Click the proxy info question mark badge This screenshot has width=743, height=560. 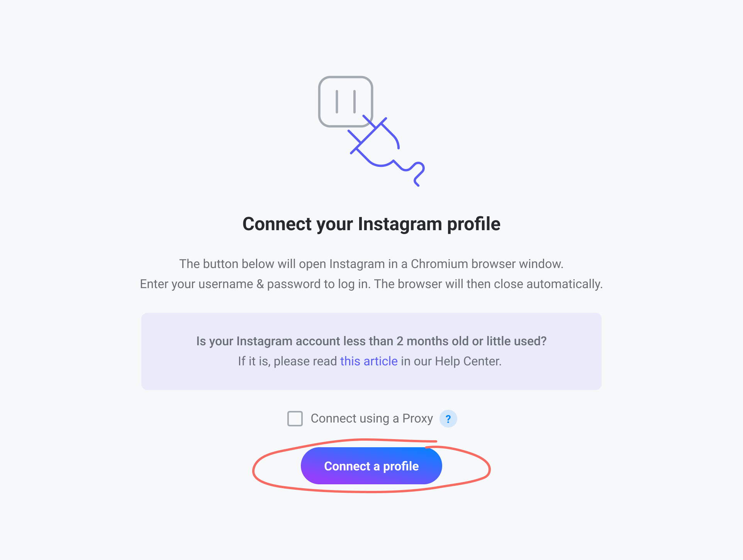448,419
